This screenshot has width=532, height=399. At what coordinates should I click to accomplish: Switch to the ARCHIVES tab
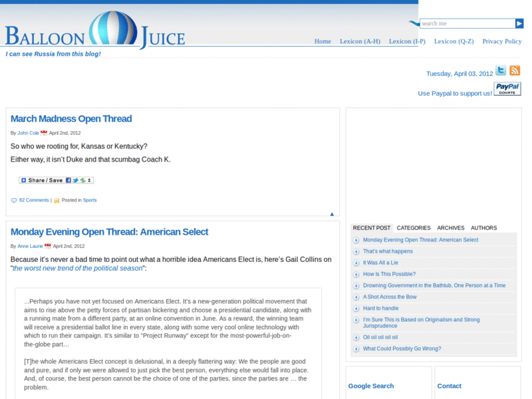(451, 228)
